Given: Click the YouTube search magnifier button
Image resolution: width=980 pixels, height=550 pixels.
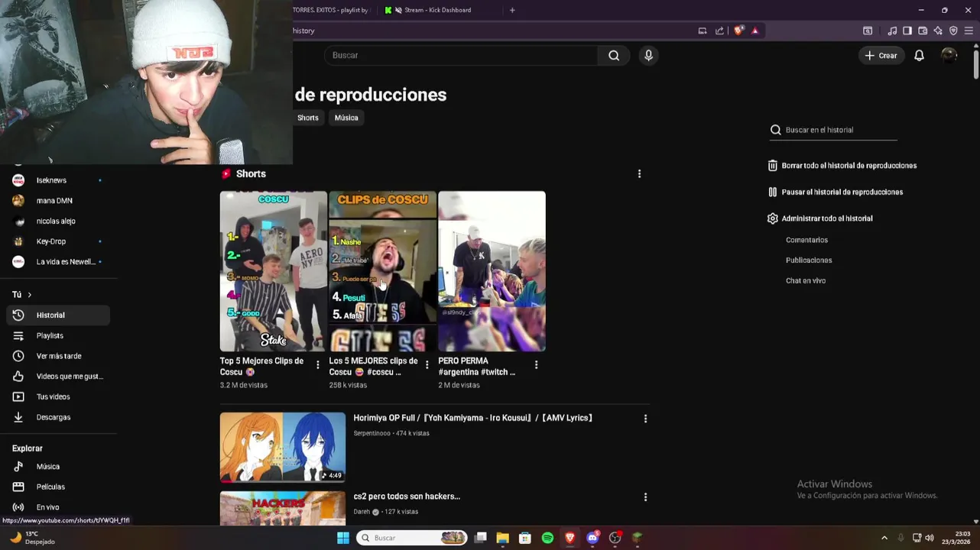Looking at the screenshot, I should tap(614, 55).
